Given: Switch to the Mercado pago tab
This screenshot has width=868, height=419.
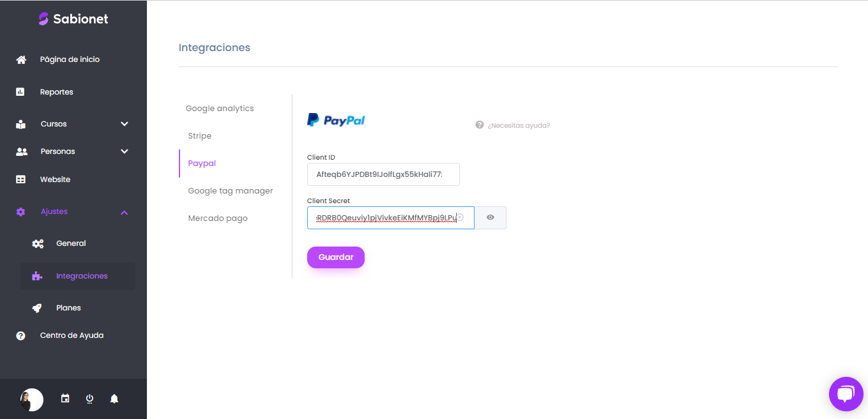Looking at the screenshot, I should 218,218.
